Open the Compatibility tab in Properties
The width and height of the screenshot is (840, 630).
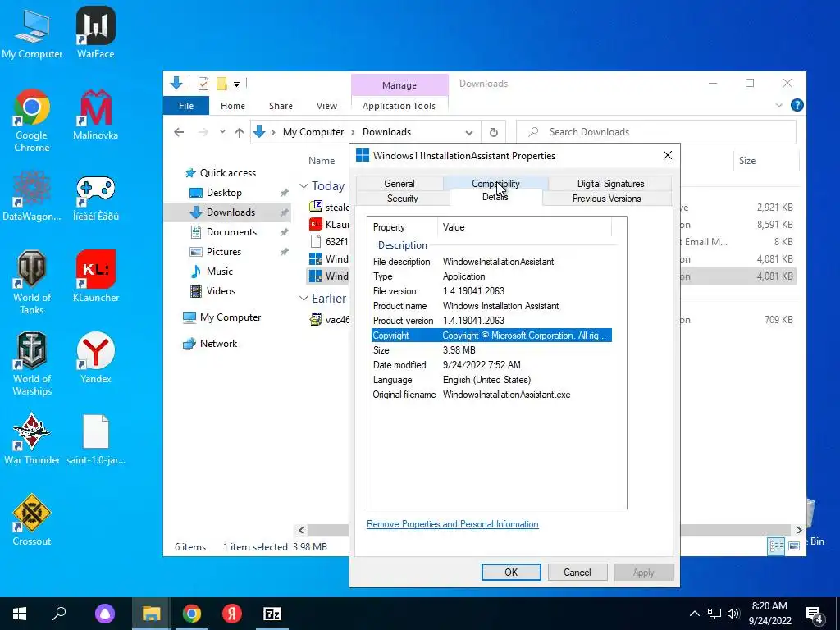(x=495, y=183)
